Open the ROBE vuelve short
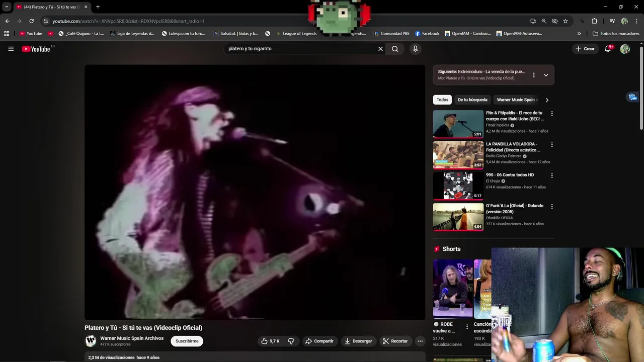The width and height of the screenshot is (644, 362). [453, 289]
